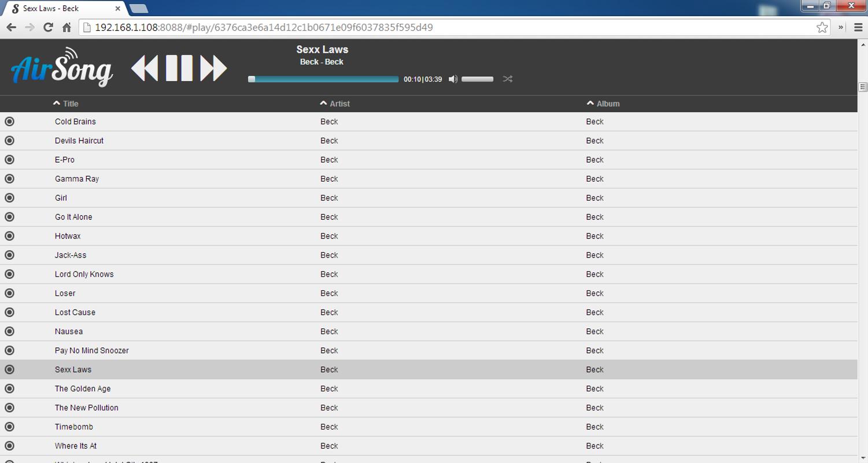The height and width of the screenshot is (463, 868).
Task: Select the Devils Haircut song title
Action: [x=79, y=141]
